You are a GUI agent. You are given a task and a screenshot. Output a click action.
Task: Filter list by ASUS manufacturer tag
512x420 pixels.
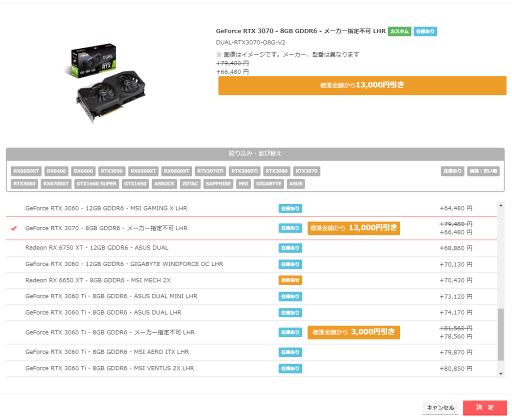(x=295, y=183)
